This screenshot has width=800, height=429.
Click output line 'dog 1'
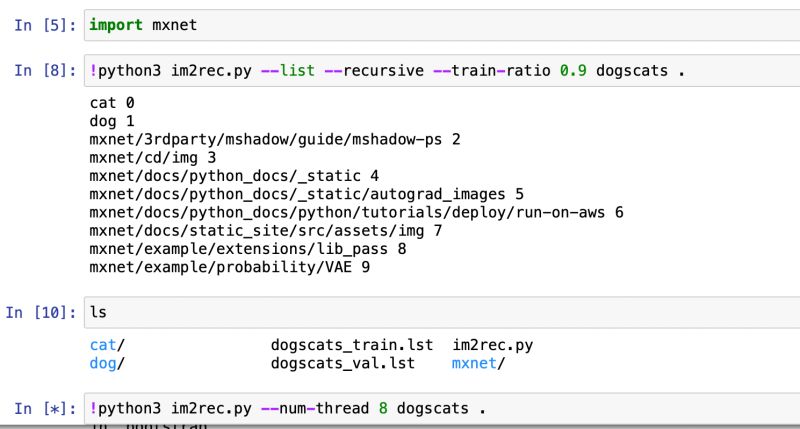pyautogui.click(x=112, y=121)
